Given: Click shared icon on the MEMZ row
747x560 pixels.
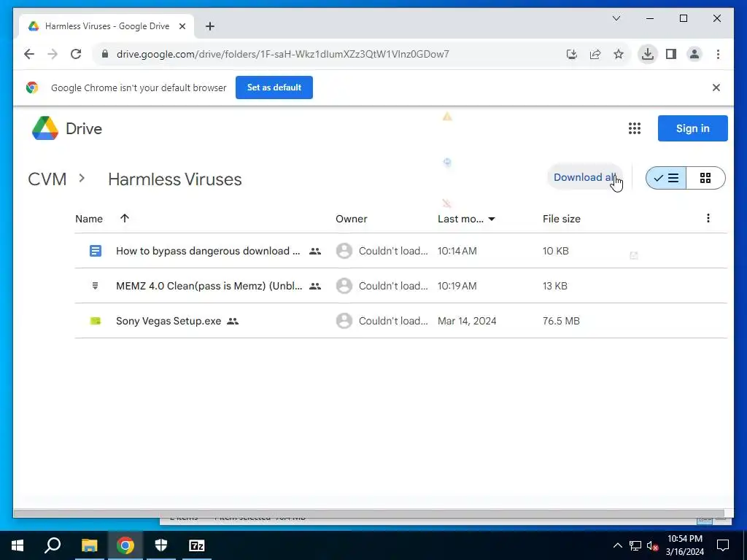Looking at the screenshot, I should (x=315, y=286).
